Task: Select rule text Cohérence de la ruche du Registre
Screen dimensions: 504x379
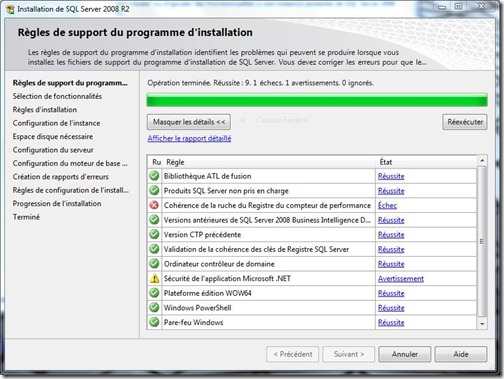Action: click(267, 205)
